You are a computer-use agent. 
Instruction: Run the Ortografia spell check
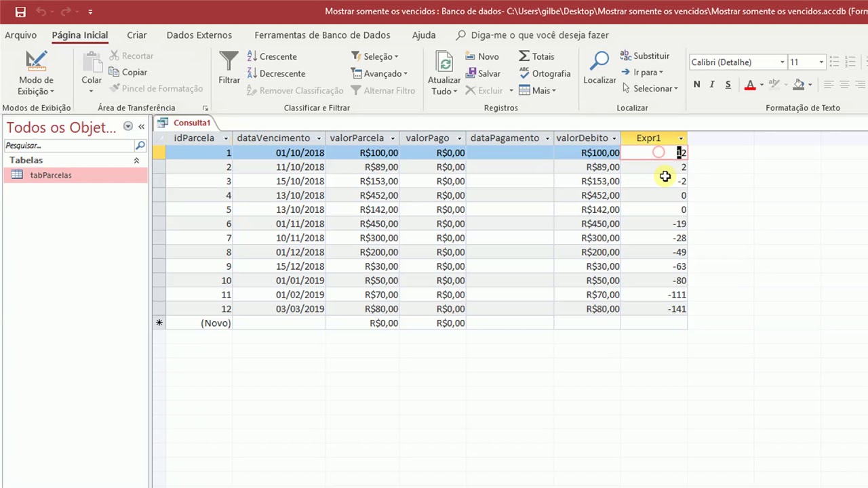pyautogui.click(x=545, y=73)
